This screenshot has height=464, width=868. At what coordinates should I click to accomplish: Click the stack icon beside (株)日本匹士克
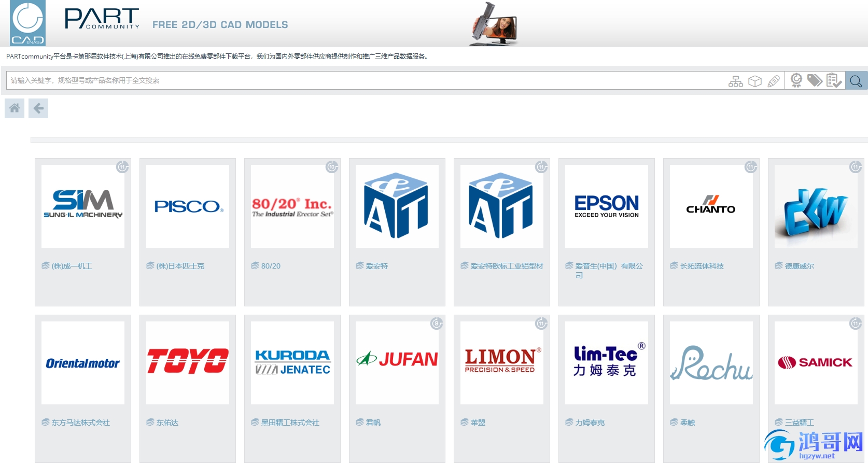click(x=150, y=265)
